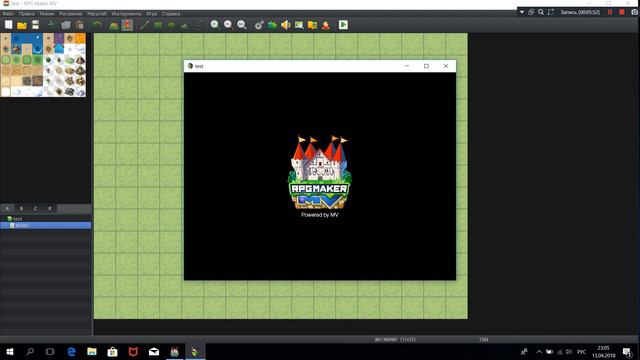Image resolution: width=640 pixels, height=360 pixels.
Task: Select the highlighted map in map list
Action: point(45,225)
